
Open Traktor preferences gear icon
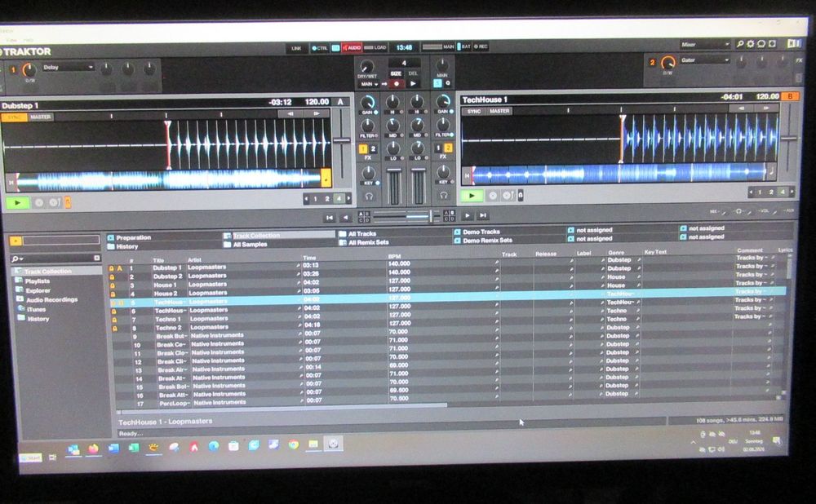coord(751,44)
